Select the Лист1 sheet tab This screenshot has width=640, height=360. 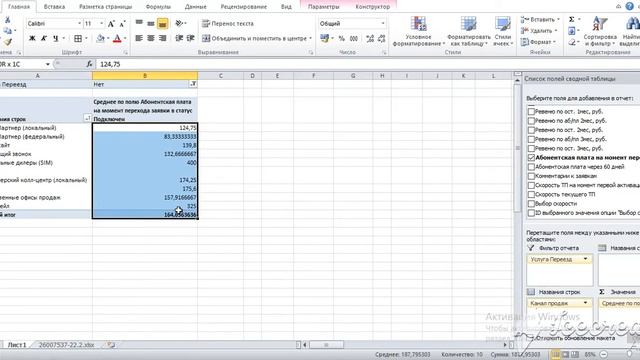(17, 345)
